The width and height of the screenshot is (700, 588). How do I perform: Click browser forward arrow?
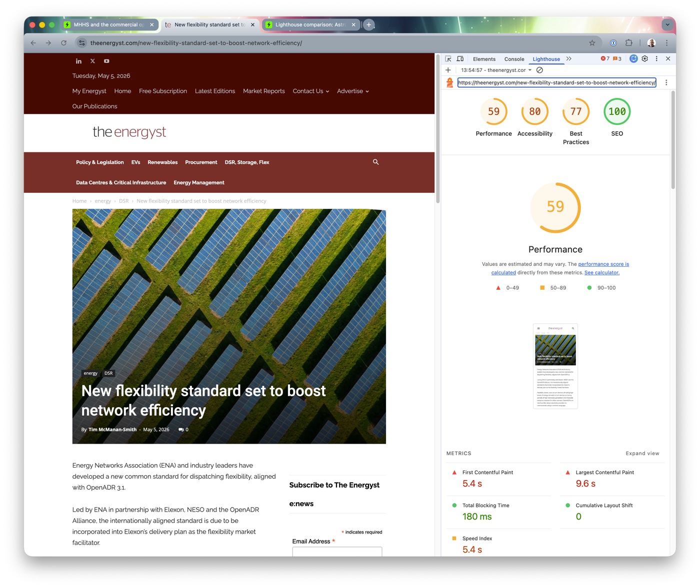click(48, 43)
